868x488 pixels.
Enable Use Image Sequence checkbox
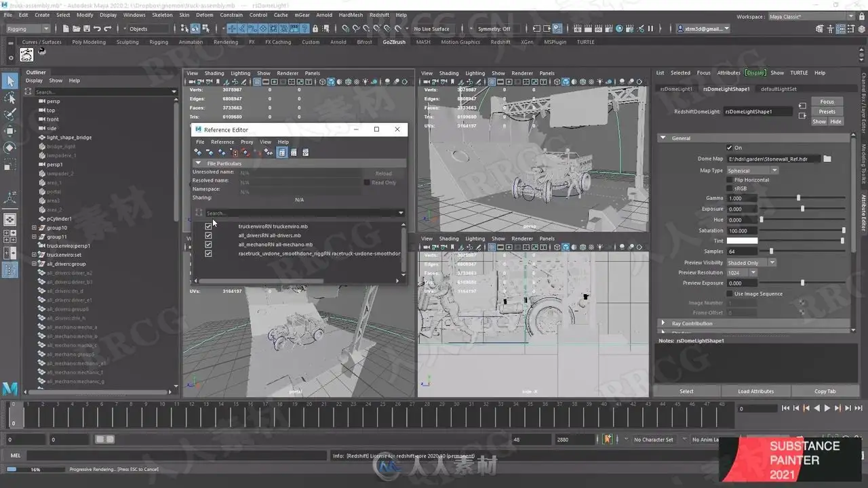click(x=730, y=293)
